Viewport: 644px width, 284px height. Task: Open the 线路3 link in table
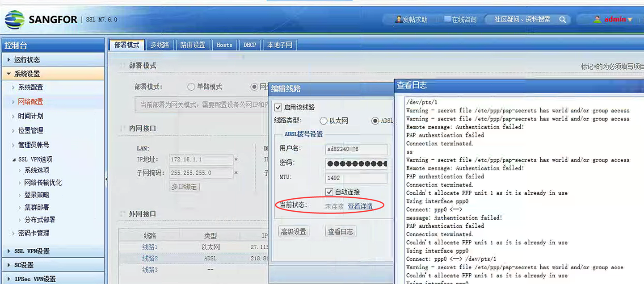point(150,270)
